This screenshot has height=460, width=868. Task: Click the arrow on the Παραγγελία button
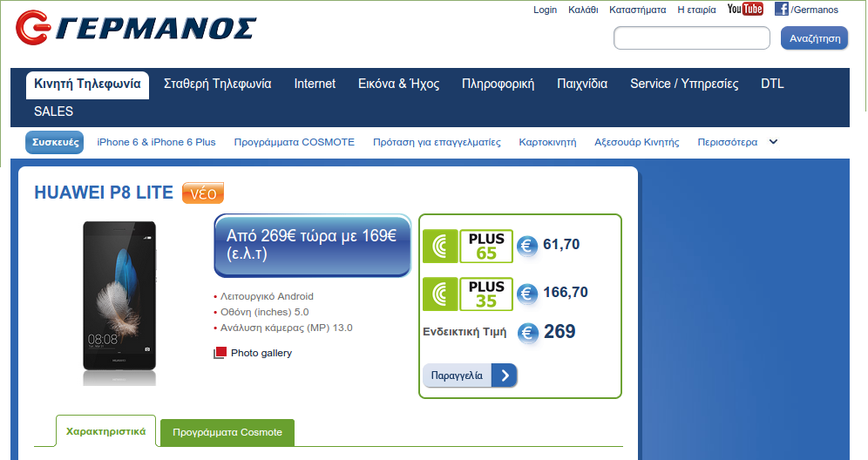[505, 375]
